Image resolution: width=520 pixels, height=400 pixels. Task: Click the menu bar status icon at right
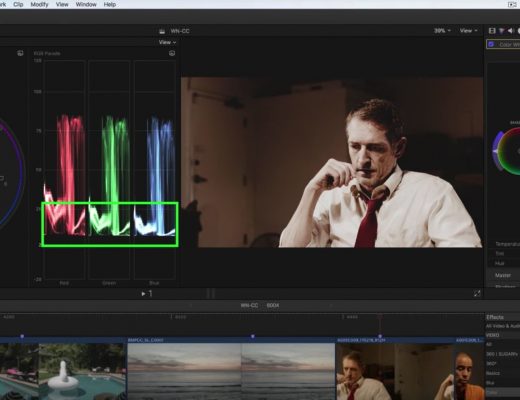512,4
